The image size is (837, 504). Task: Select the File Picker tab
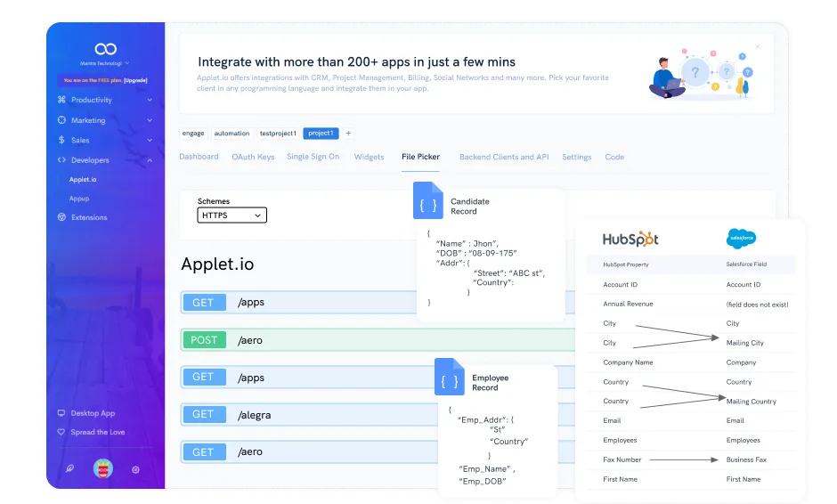[420, 157]
